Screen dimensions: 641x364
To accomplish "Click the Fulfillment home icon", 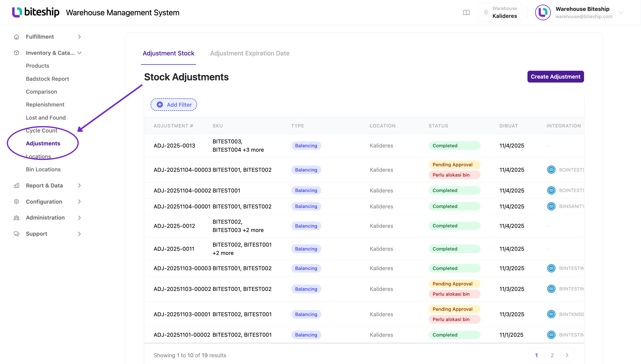I will pos(17,37).
